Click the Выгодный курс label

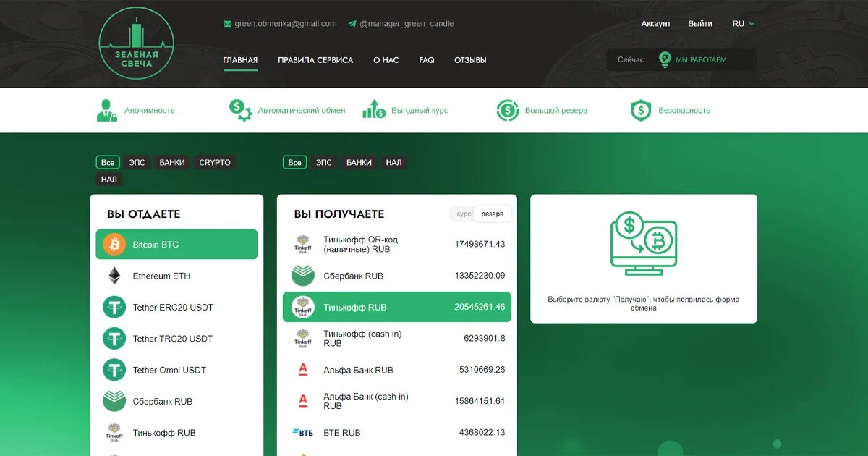point(420,111)
